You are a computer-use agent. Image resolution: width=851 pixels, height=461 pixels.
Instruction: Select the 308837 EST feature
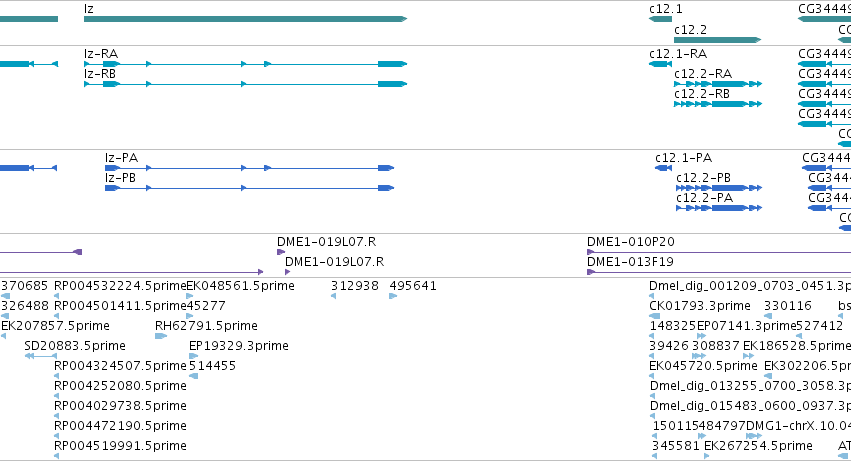pyautogui.click(x=699, y=356)
